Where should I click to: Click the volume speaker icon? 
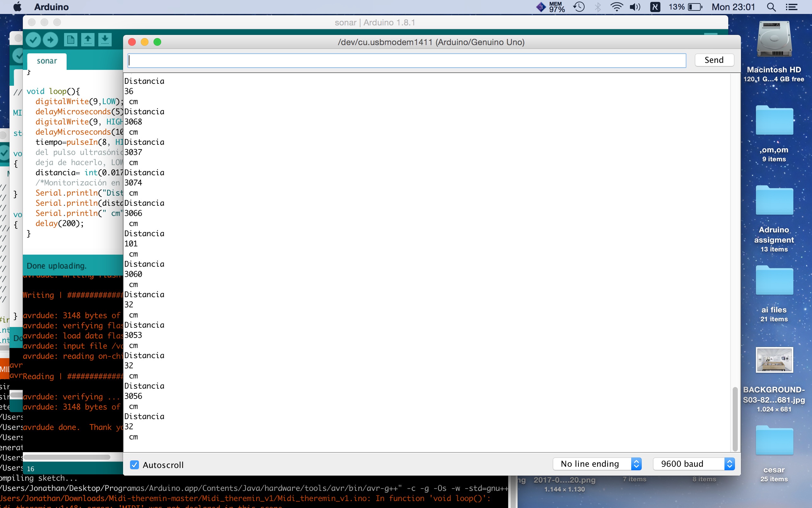[635, 7]
